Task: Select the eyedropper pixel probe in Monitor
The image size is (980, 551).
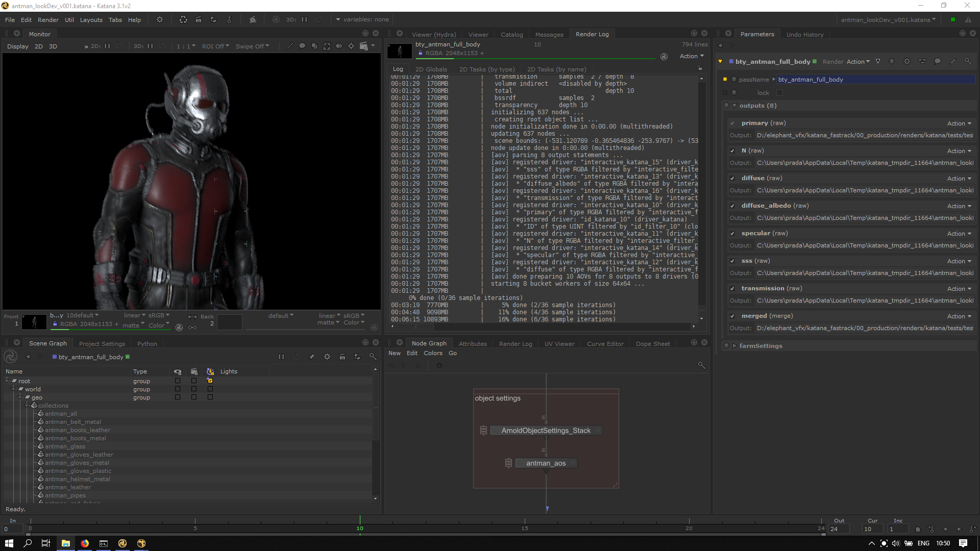Action: 290,46
